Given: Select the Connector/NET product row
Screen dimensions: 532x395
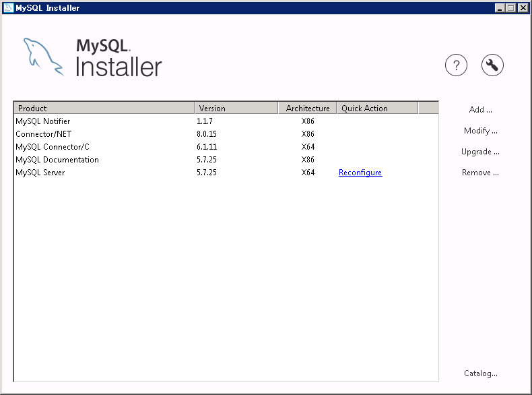Looking at the screenshot, I should pyautogui.click(x=44, y=134).
